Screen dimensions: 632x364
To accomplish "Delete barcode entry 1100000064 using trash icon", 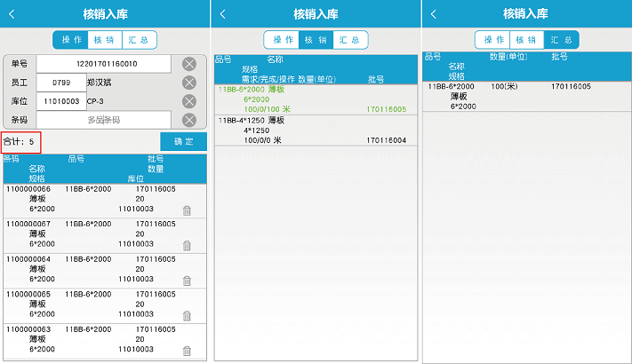I will tap(187, 281).
